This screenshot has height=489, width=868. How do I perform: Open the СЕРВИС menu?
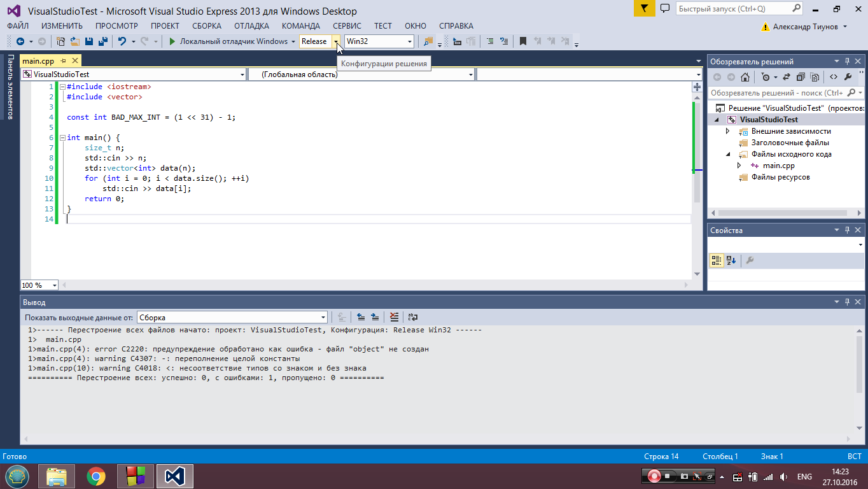point(347,26)
